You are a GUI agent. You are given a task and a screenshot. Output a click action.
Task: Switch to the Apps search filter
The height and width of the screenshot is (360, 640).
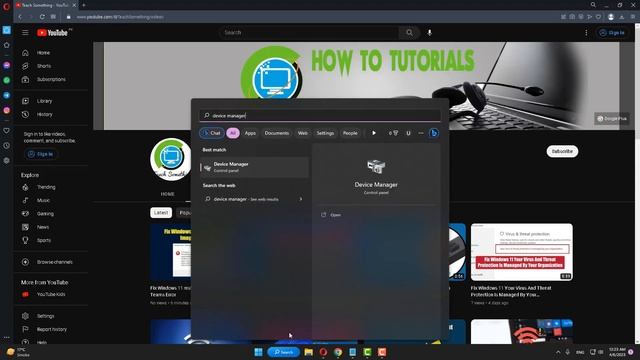[x=250, y=133]
